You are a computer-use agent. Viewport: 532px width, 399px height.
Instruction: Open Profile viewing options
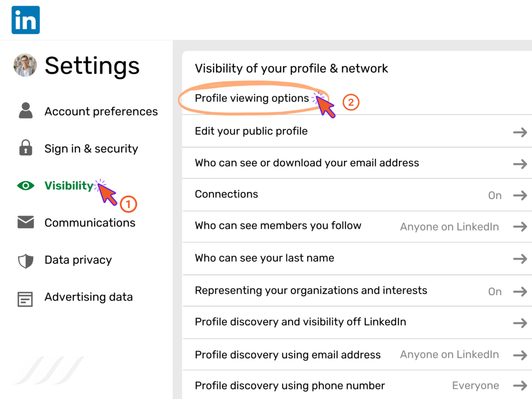click(x=251, y=98)
